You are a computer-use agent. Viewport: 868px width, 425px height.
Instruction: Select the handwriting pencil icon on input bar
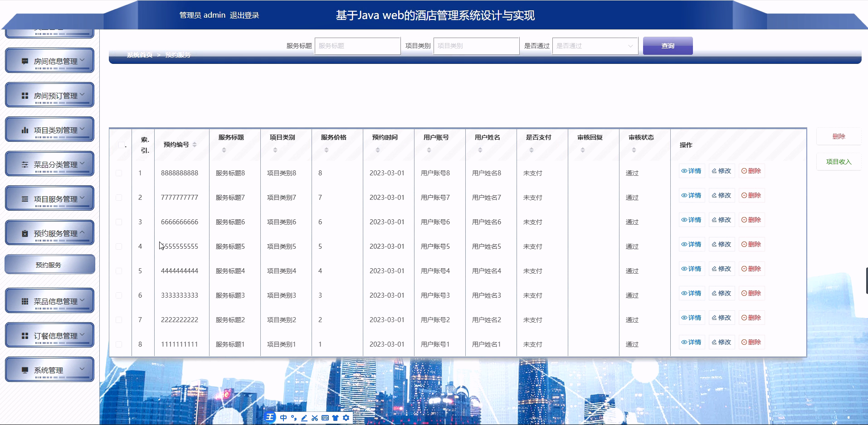point(304,418)
